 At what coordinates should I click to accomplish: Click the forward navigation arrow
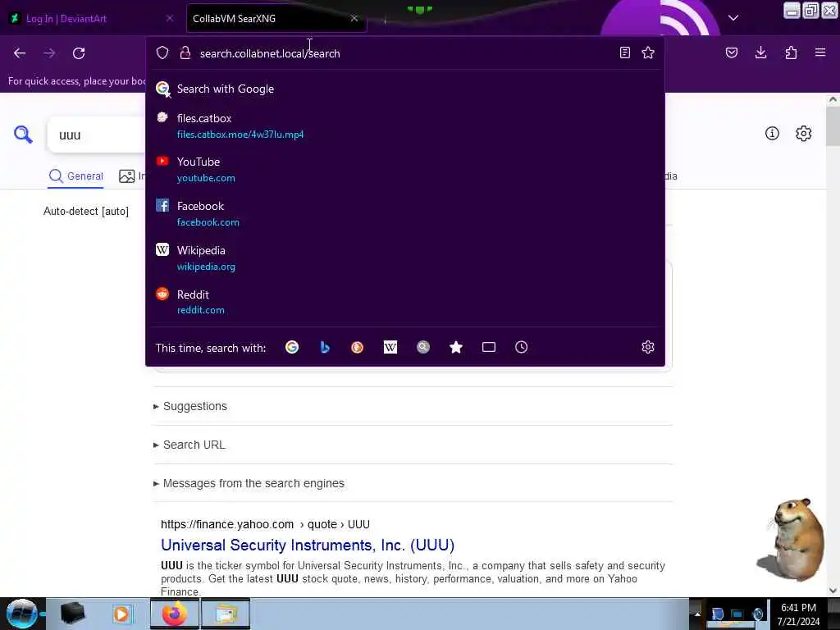[49, 53]
